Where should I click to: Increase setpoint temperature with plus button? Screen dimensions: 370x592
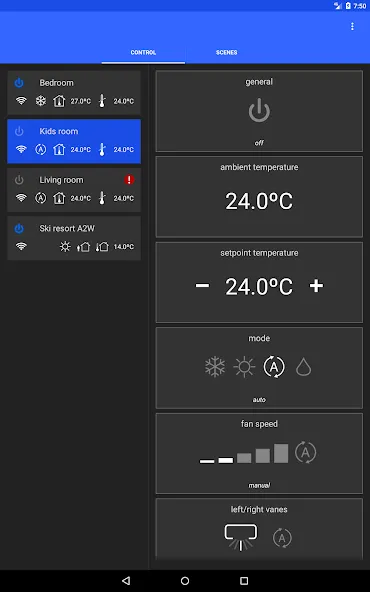click(316, 286)
